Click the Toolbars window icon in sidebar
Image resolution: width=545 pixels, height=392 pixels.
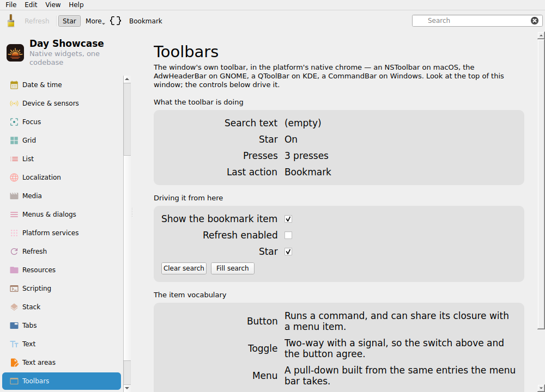(x=14, y=381)
